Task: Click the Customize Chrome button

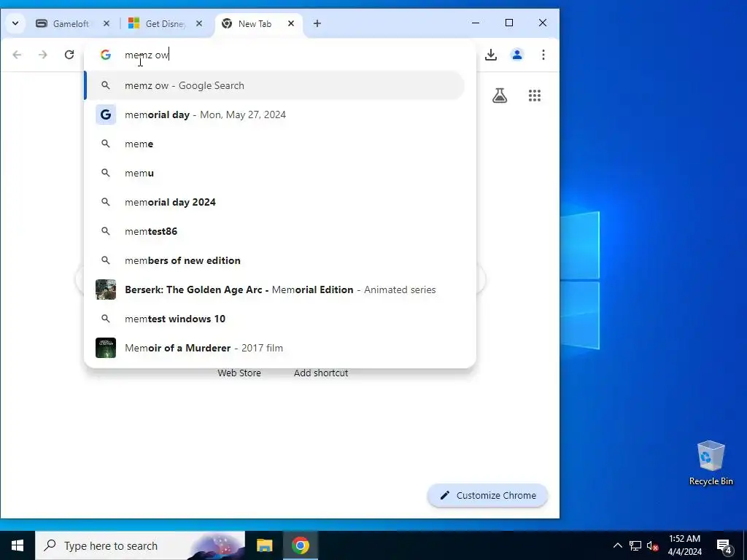Action: coord(488,496)
